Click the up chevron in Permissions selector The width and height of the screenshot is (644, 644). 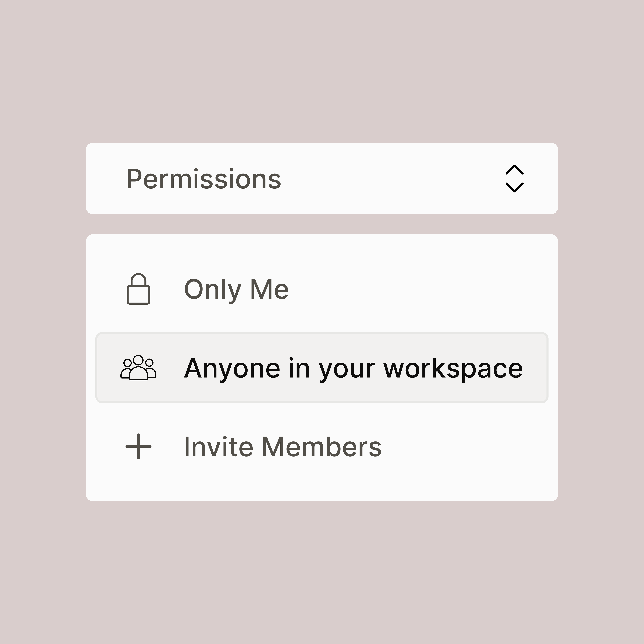[x=514, y=170]
